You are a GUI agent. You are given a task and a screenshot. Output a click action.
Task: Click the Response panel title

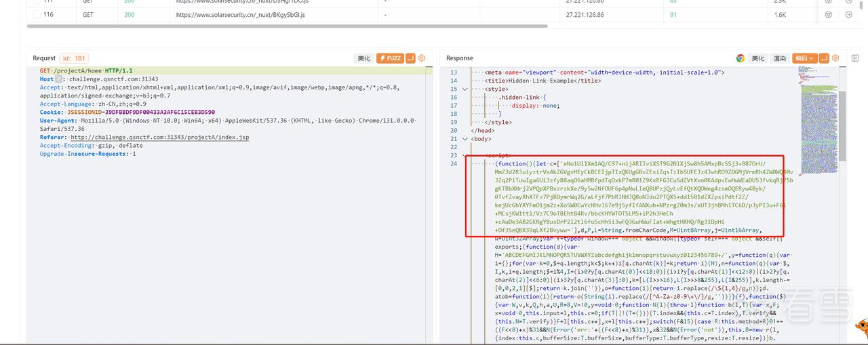click(460, 58)
